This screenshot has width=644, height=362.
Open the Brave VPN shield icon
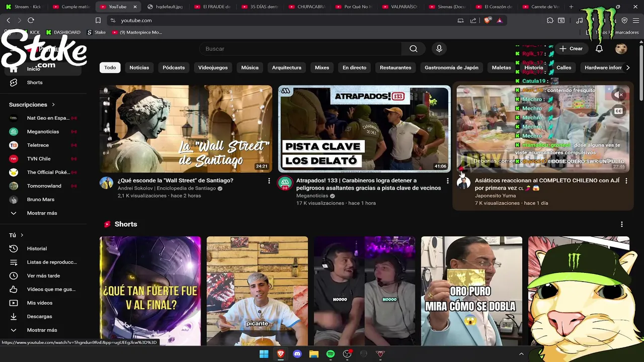pos(624,21)
